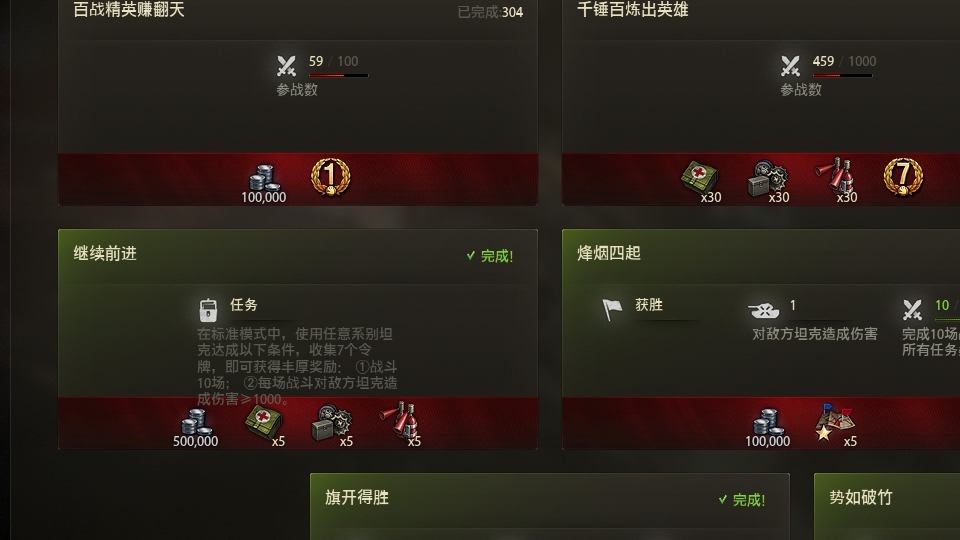Select the x5 repair kit in 继续前进
The width and height of the screenshot is (960, 540).
(x=332, y=426)
